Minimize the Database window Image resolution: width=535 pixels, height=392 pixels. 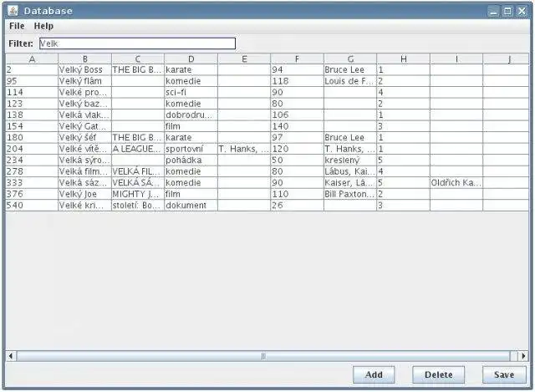point(493,11)
